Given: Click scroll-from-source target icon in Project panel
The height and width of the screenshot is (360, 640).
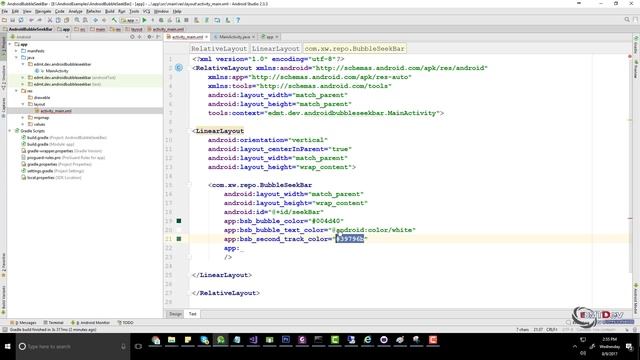Looking at the screenshot, I should pyautogui.click(x=132, y=37).
